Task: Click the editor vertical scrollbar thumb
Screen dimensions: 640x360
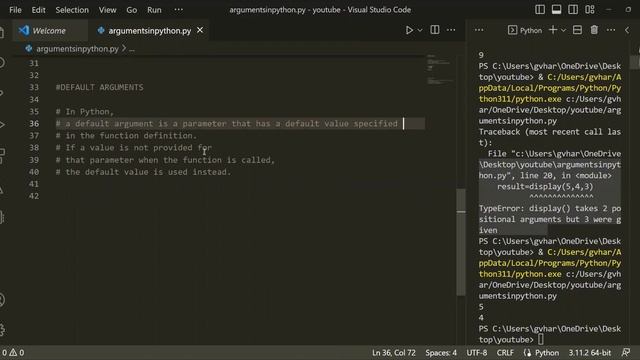Action: pos(461,242)
